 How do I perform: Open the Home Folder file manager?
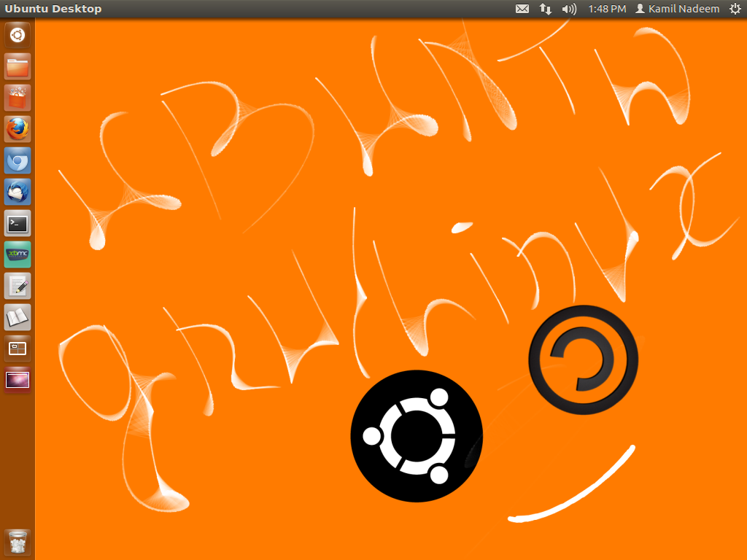18,66
